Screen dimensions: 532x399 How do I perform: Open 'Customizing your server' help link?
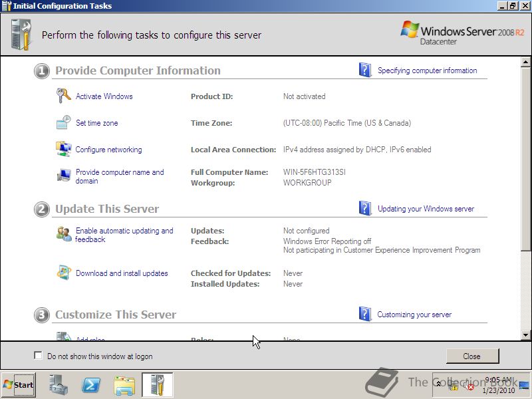click(x=414, y=315)
